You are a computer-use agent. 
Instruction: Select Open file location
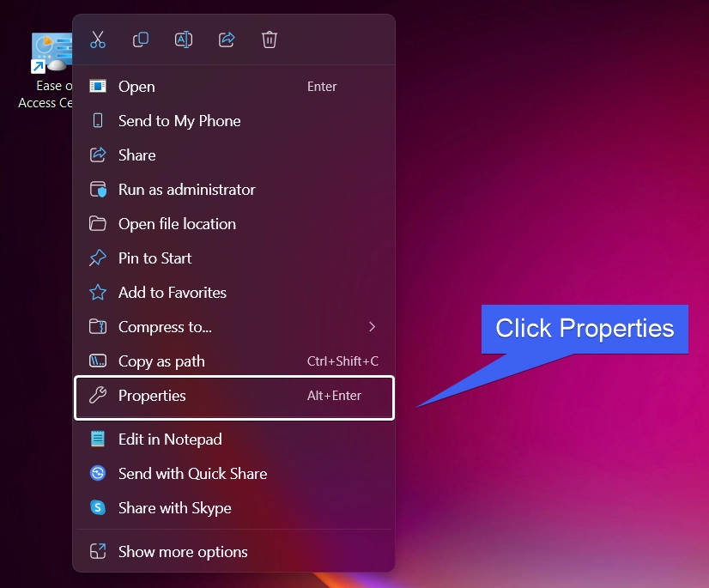coord(233,224)
